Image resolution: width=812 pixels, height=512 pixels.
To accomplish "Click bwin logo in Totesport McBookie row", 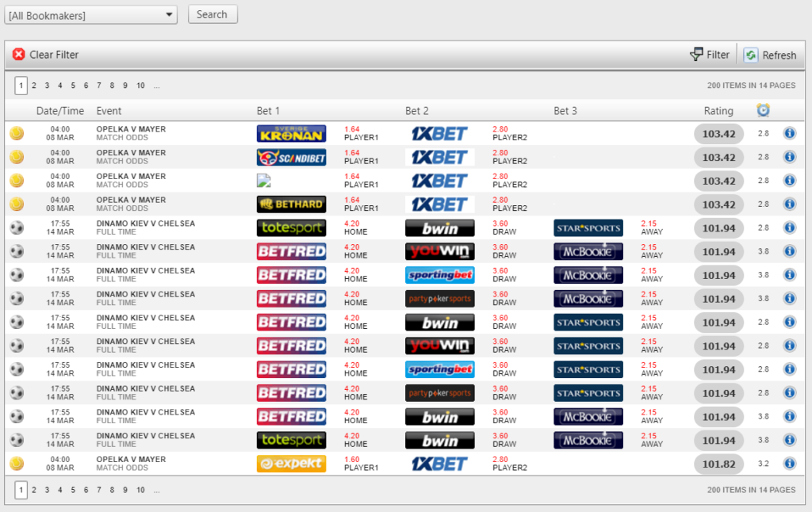I will coord(439,440).
